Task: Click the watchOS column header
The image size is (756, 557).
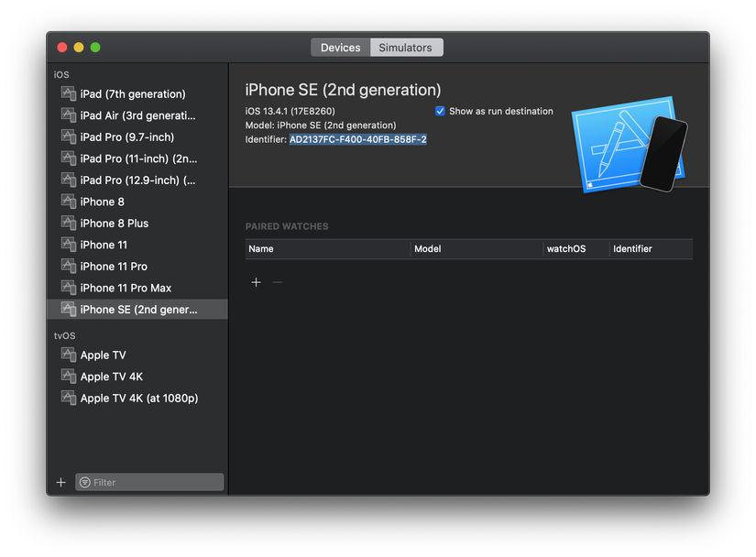Action: [x=565, y=248]
